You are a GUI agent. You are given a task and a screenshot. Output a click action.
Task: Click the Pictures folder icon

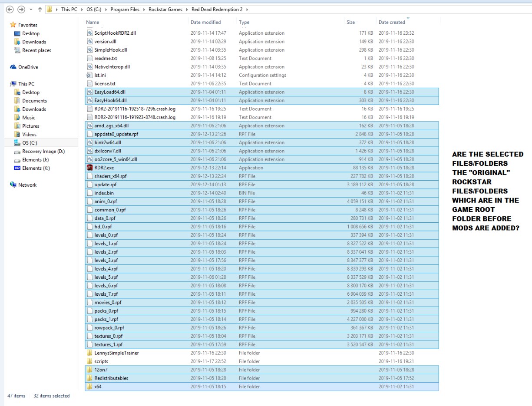coord(17,126)
